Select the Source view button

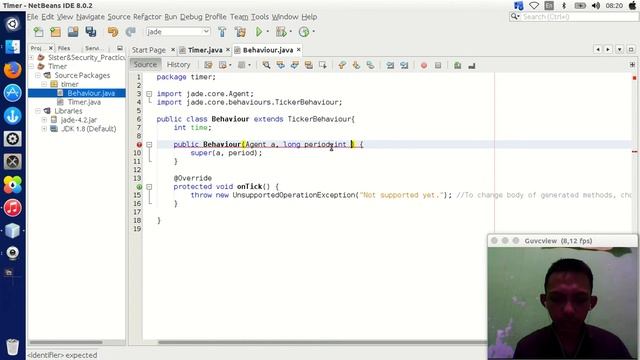pos(145,64)
